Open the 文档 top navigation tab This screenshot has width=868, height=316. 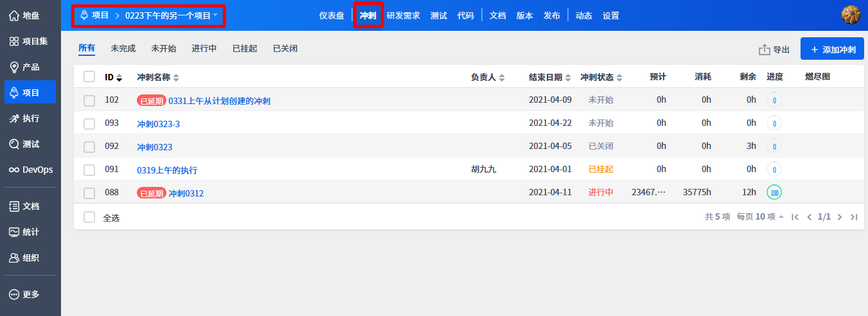point(498,15)
